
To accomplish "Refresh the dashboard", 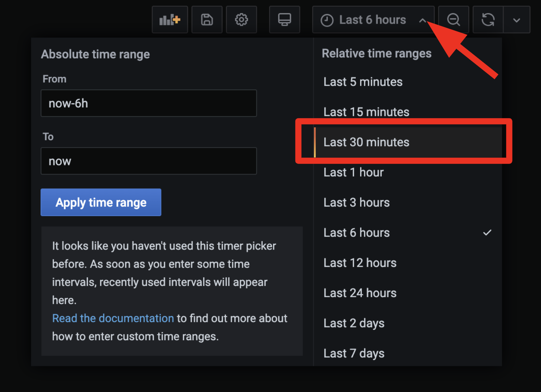I will 488,20.
